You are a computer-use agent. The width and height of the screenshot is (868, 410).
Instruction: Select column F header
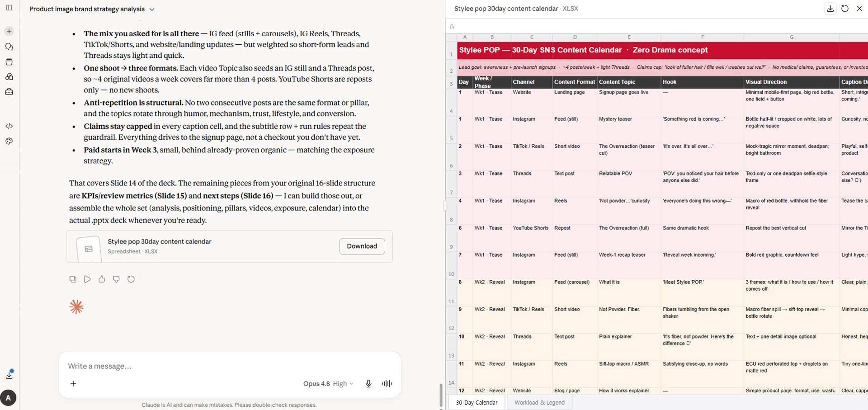point(702,37)
